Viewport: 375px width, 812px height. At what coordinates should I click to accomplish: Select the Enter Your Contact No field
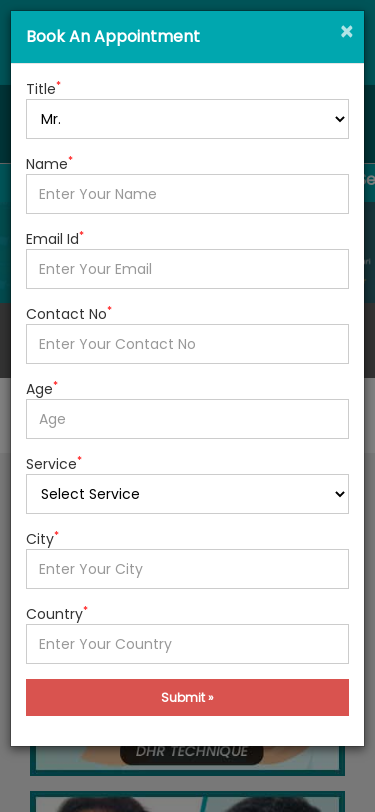(x=188, y=344)
